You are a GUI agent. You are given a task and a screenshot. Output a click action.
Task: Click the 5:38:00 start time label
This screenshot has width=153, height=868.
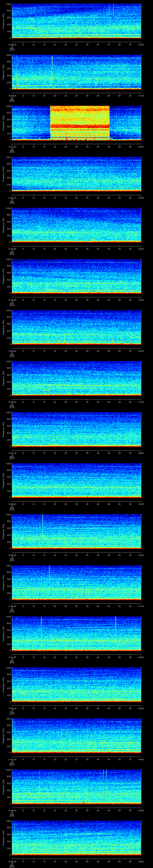coord(12,504)
